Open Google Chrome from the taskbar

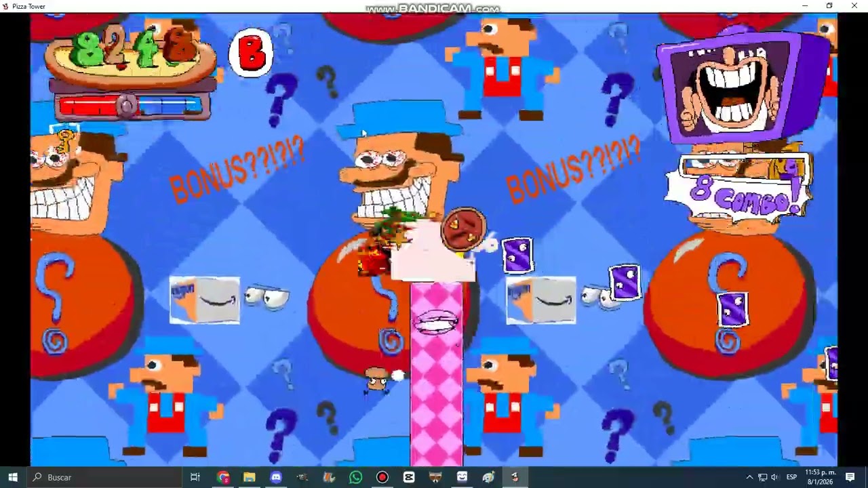click(x=223, y=477)
